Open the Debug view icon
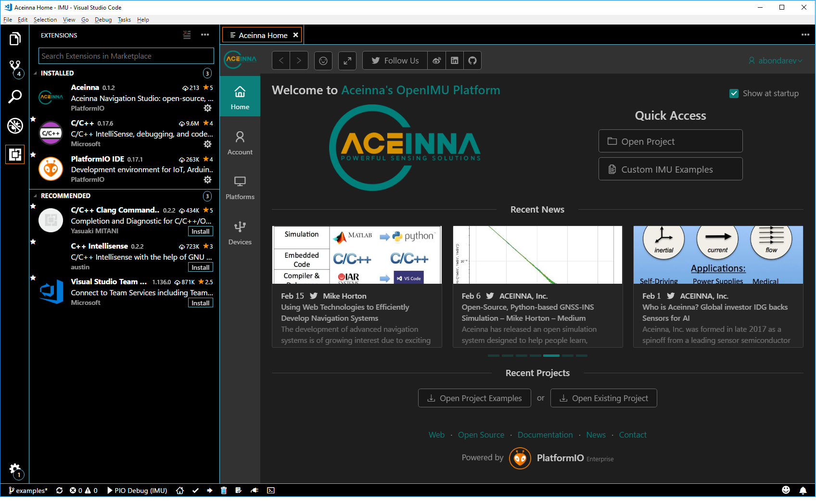 tap(15, 126)
